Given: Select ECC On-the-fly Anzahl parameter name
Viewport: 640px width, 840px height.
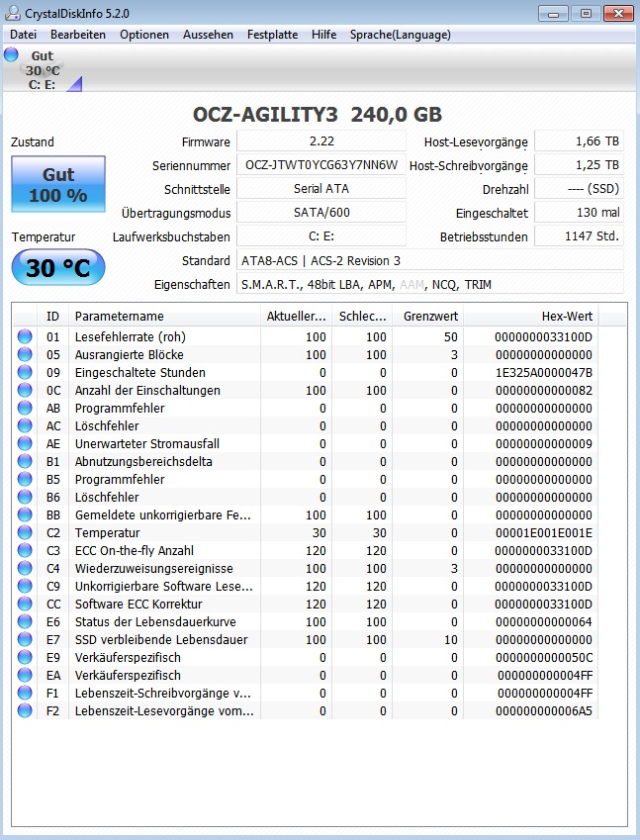Looking at the screenshot, I should 135,551.
